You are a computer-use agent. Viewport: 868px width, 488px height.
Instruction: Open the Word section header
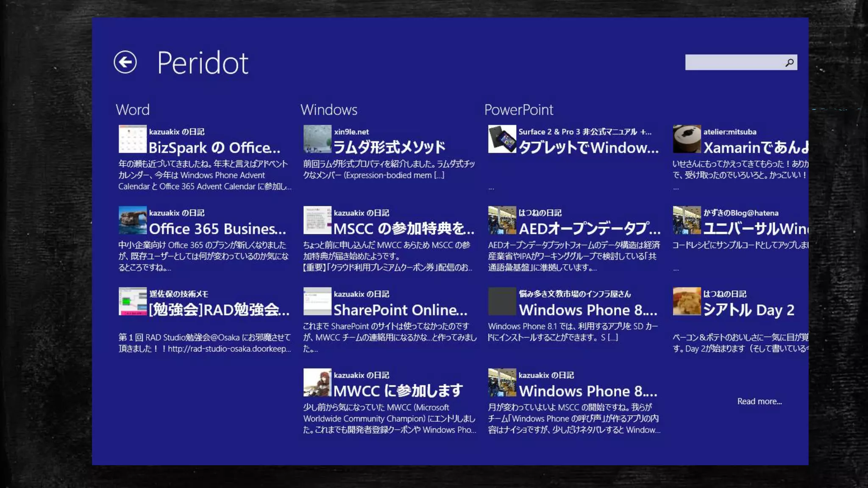pyautogui.click(x=133, y=110)
